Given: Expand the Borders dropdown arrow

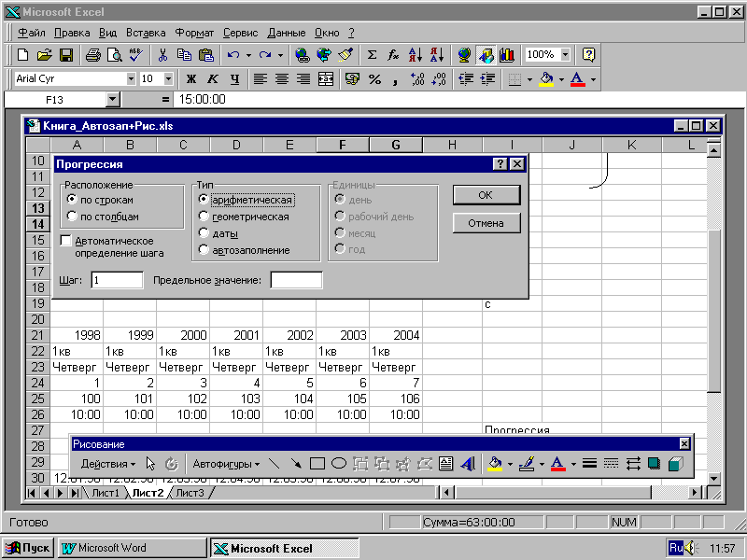Looking at the screenshot, I should pyautogui.click(x=529, y=79).
